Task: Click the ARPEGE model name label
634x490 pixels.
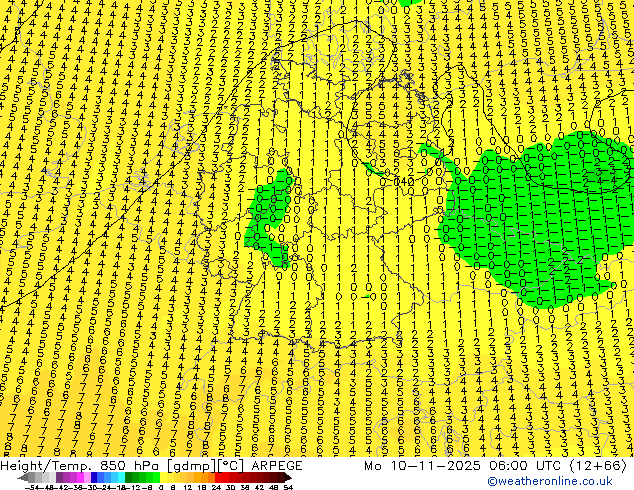Action: click(x=277, y=465)
